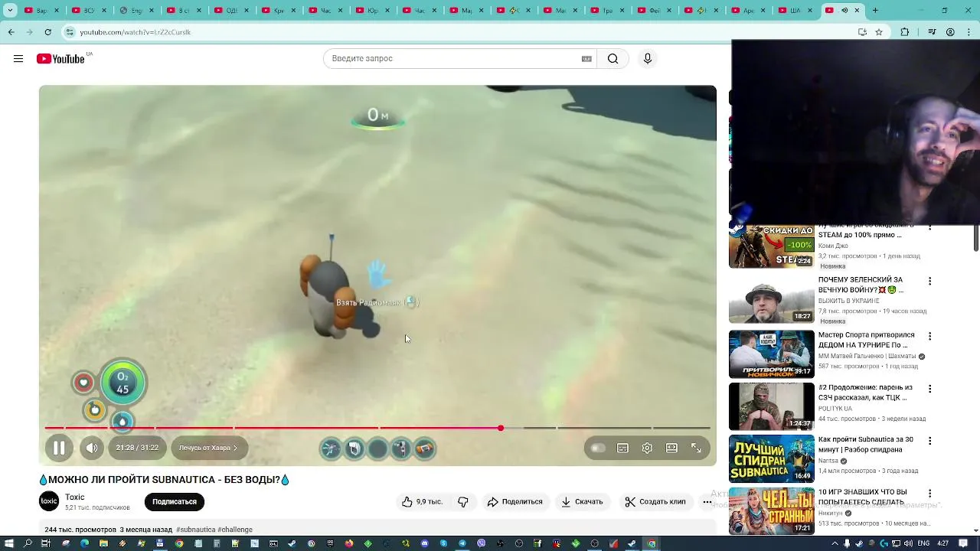The height and width of the screenshot is (551, 980).
Task: Click the search magnifier button
Action: click(x=612, y=59)
